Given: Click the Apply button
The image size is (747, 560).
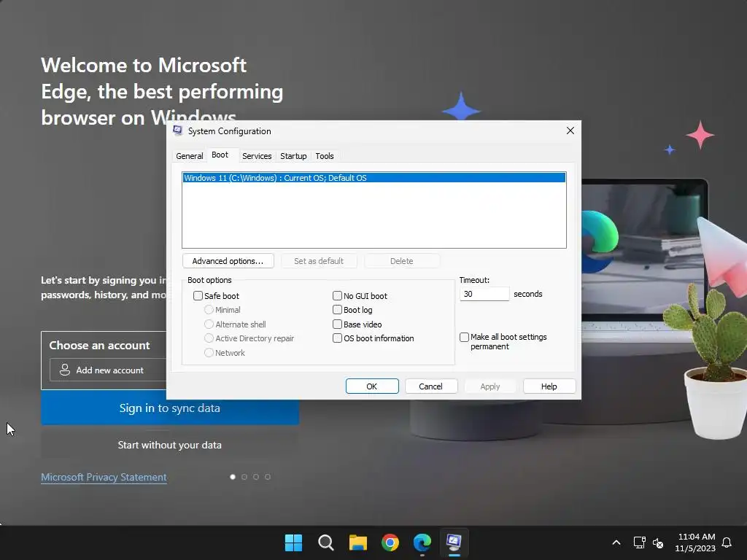Looking at the screenshot, I should tap(489, 386).
